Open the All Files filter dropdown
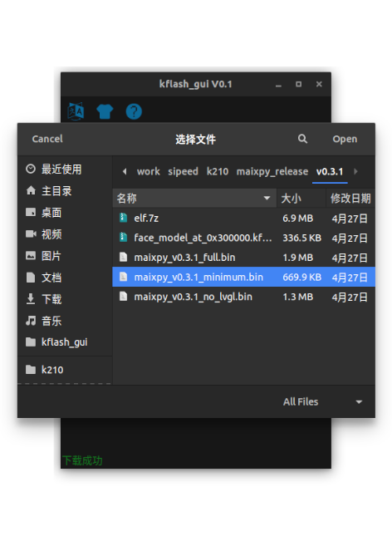This screenshot has height=536, width=392. (322, 401)
